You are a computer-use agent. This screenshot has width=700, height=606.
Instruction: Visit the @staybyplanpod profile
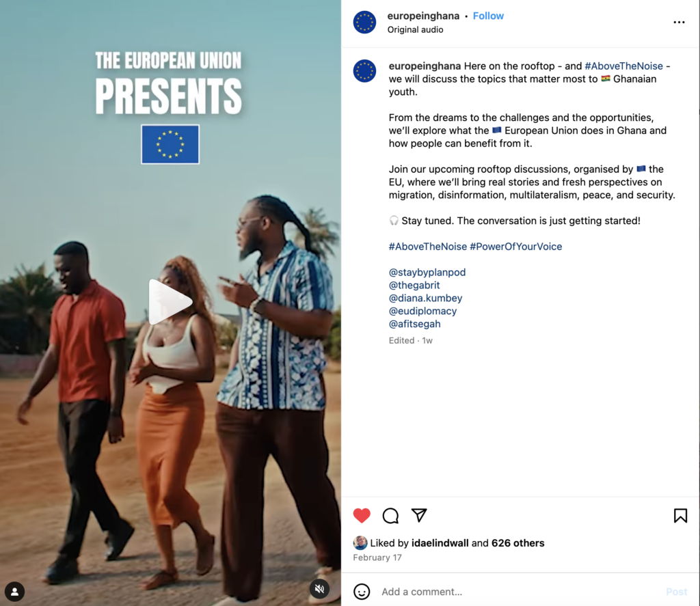point(427,272)
